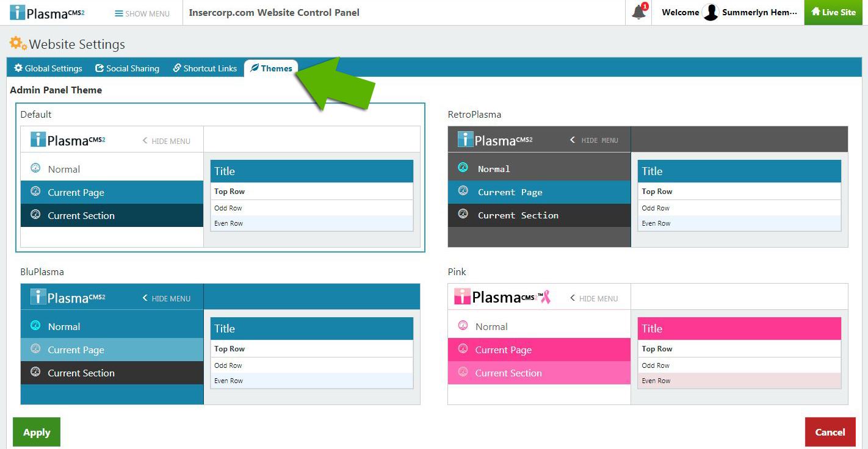Click 'Even Row' in Default theme table
868x449 pixels.
(228, 223)
